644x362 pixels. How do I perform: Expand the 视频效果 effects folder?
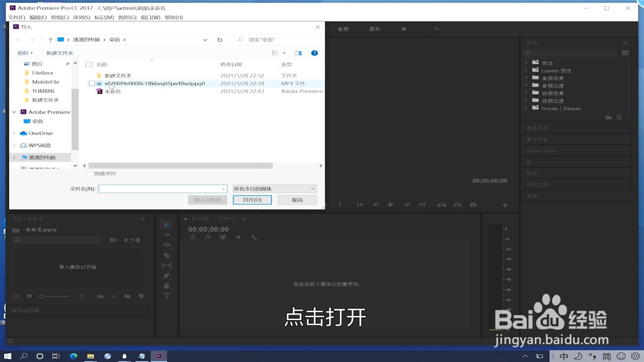(526, 93)
